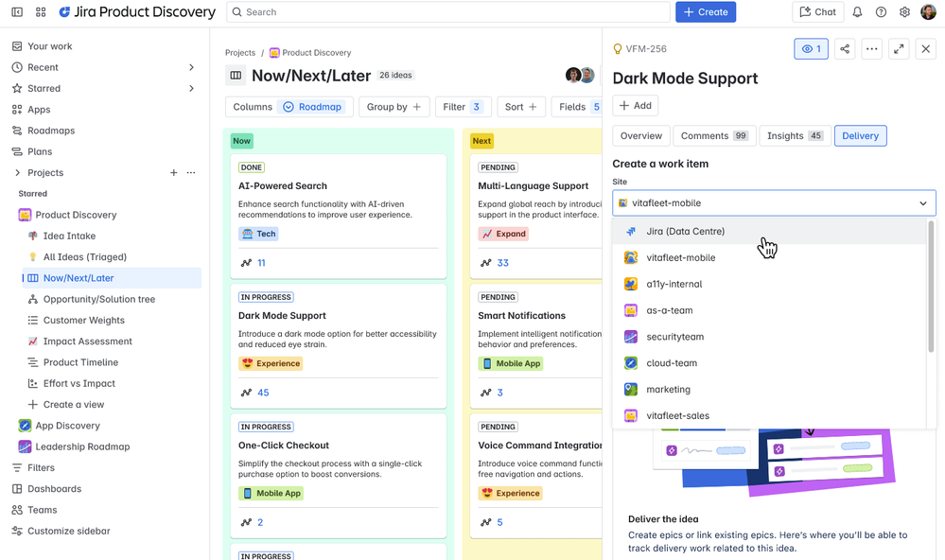The image size is (945, 560).
Task: Toggle watching on the idea eye button
Action: [x=811, y=49]
